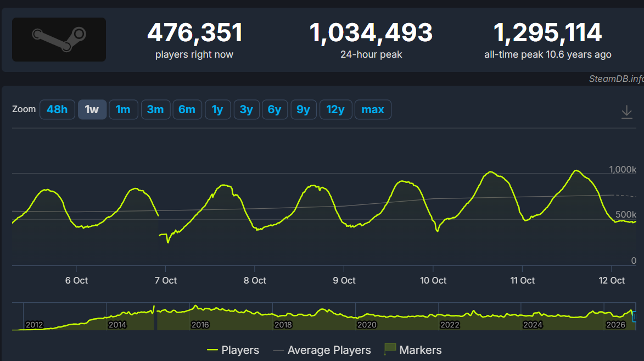The image size is (644, 361).
Task: Open the chart download menu icon
Action: pyautogui.click(x=626, y=112)
